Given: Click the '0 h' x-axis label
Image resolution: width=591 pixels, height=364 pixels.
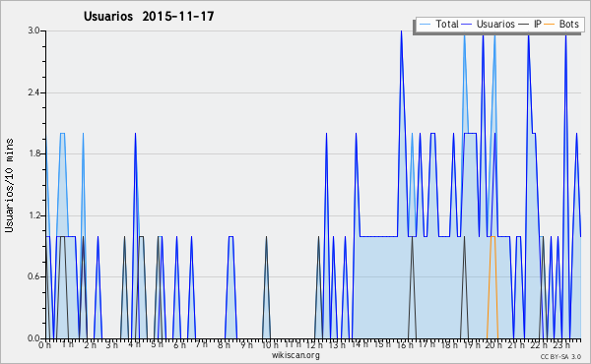Looking at the screenshot, I should 44,345.
